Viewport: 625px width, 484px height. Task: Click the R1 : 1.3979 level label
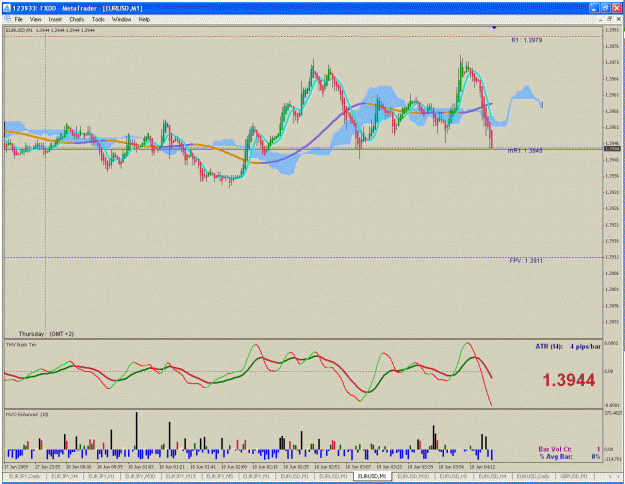pyautogui.click(x=527, y=40)
